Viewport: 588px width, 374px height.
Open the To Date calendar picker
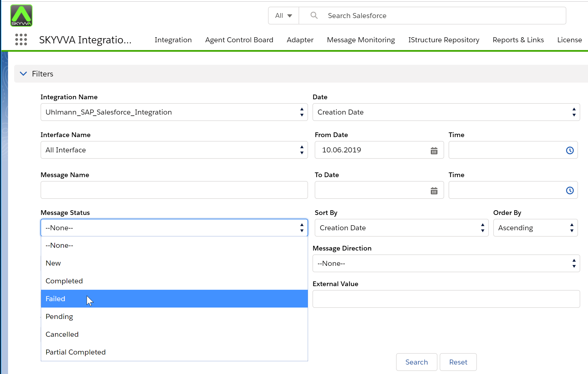tap(434, 190)
